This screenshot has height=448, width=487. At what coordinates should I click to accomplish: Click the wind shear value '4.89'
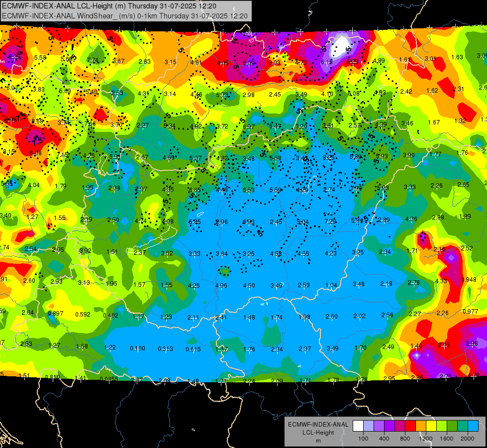pos(379,61)
